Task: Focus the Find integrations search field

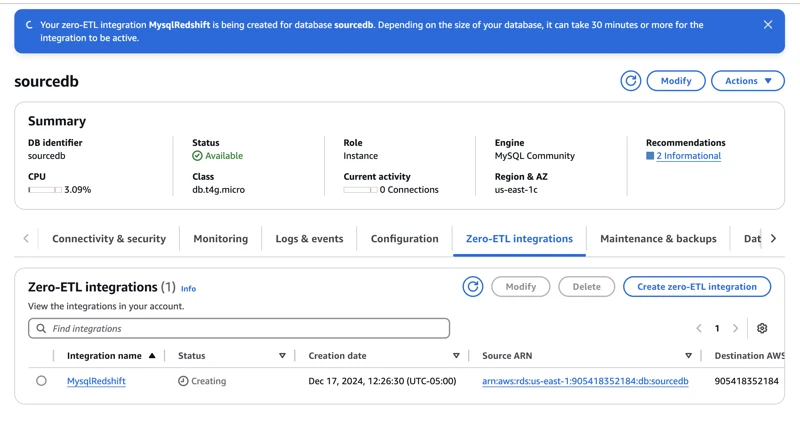Action: tap(239, 329)
